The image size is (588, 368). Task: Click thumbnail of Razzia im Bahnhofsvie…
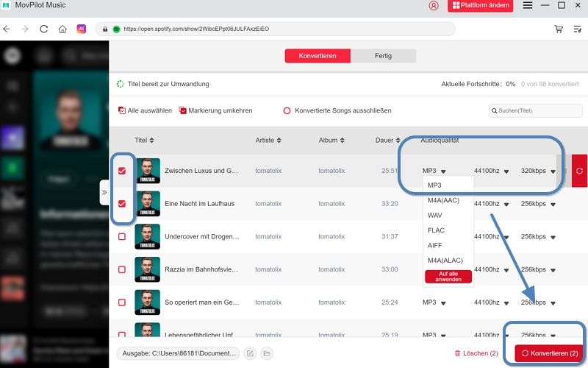tap(148, 269)
